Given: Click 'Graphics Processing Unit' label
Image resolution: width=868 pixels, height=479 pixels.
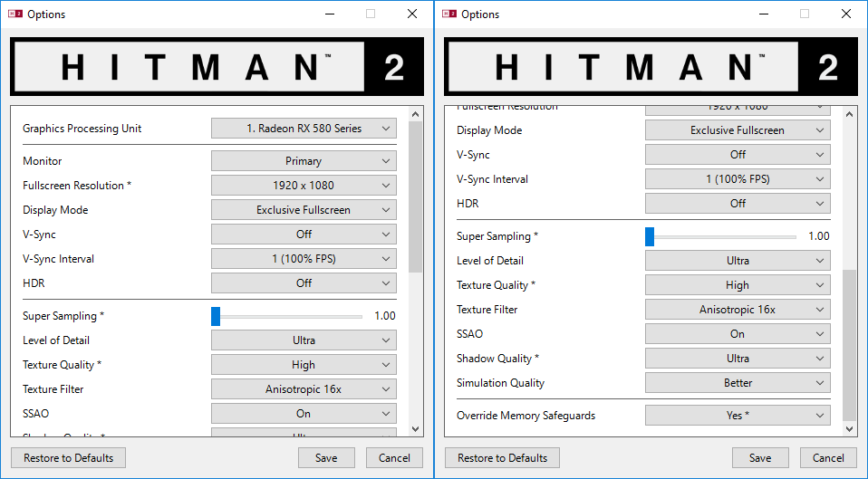Looking at the screenshot, I should click(x=82, y=129).
